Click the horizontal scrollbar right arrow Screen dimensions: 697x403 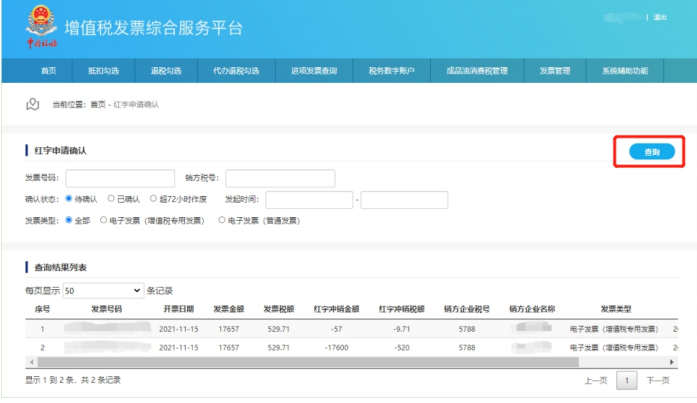pyautogui.click(x=672, y=362)
